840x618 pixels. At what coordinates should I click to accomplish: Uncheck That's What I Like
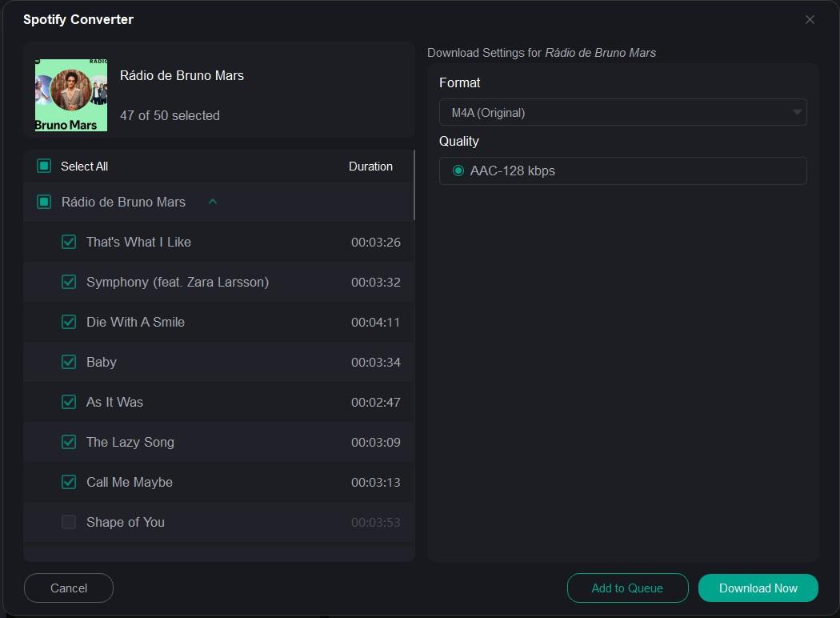coord(69,243)
